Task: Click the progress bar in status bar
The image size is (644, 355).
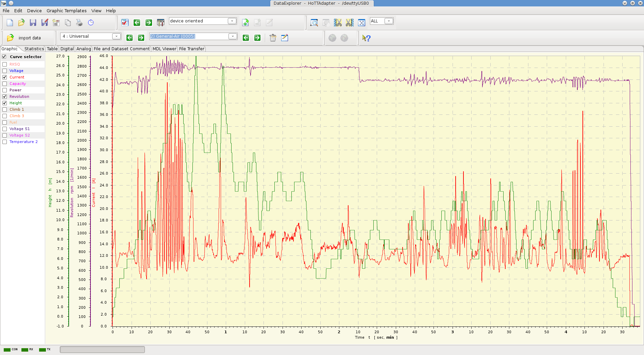Action: [102, 350]
